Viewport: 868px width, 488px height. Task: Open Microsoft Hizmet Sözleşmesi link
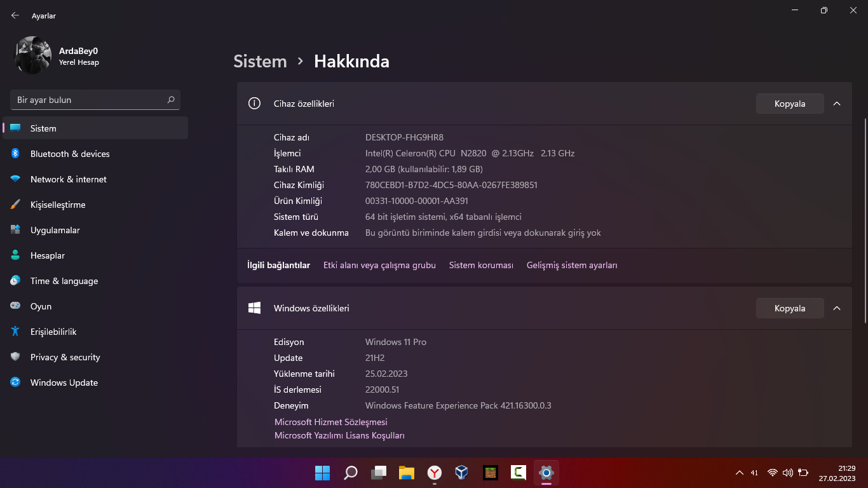[330, 422]
